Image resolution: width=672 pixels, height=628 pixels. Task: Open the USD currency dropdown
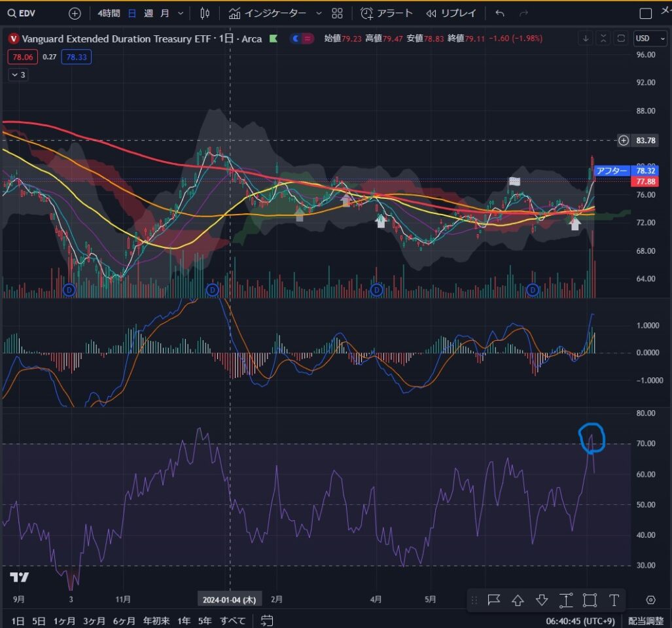(650, 39)
